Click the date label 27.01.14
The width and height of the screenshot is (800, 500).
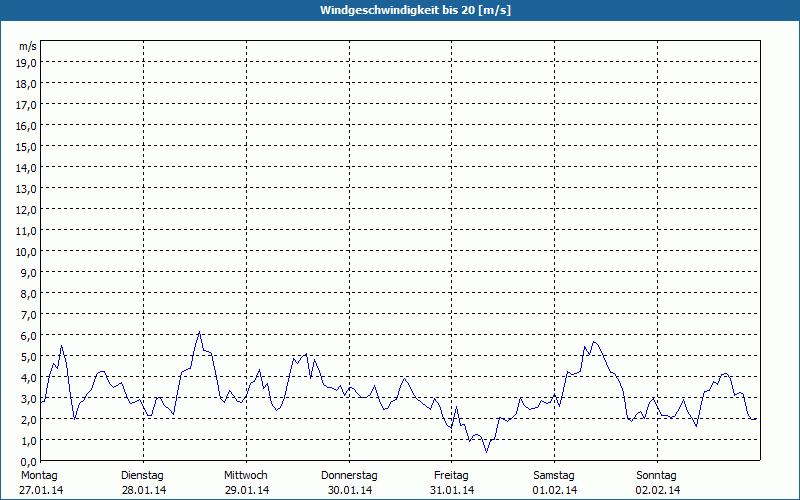[39, 490]
